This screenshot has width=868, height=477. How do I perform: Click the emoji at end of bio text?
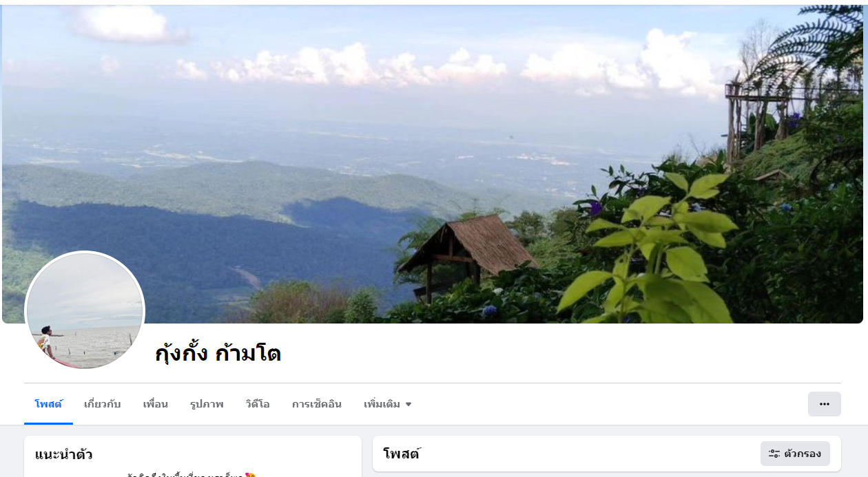pyautogui.click(x=250, y=475)
